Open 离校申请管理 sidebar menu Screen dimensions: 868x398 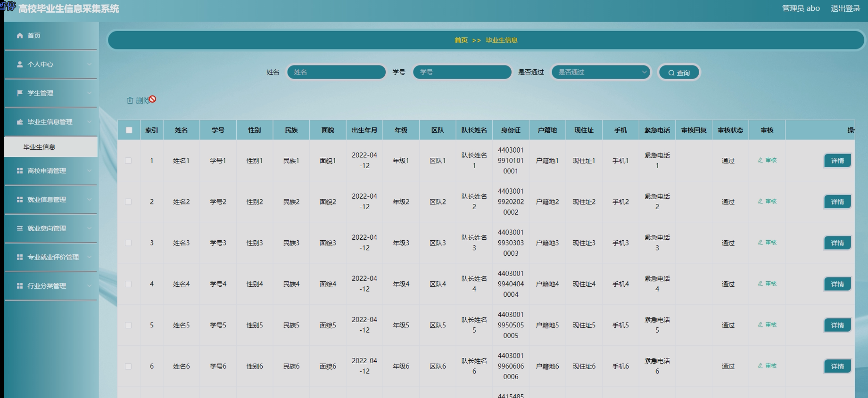click(x=51, y=171)
